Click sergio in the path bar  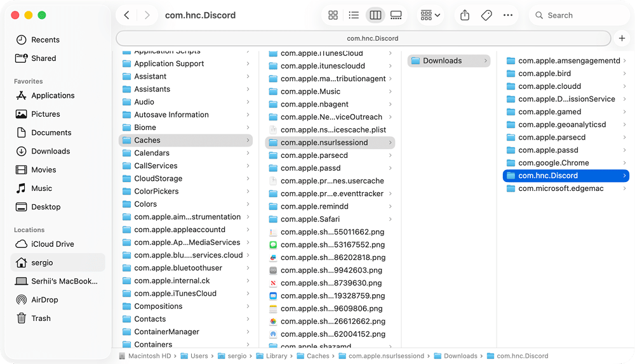(x=232, y=356)
